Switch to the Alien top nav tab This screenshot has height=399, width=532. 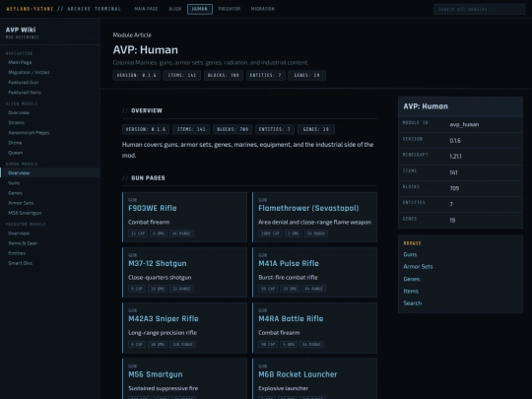tap(174, 9)
